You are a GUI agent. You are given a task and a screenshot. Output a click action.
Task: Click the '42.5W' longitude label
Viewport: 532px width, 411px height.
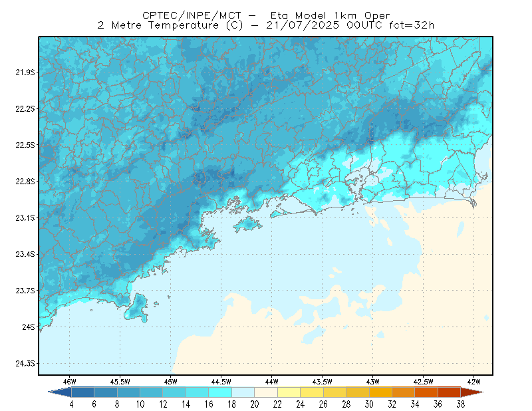click(424, 382)
